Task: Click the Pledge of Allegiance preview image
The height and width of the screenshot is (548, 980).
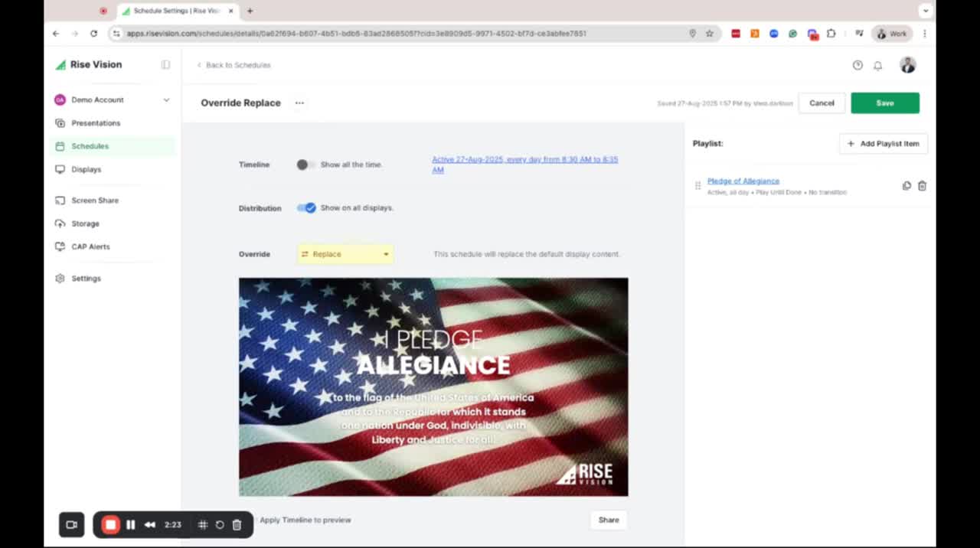Action: pyautogui.click(x=433, y=387)
